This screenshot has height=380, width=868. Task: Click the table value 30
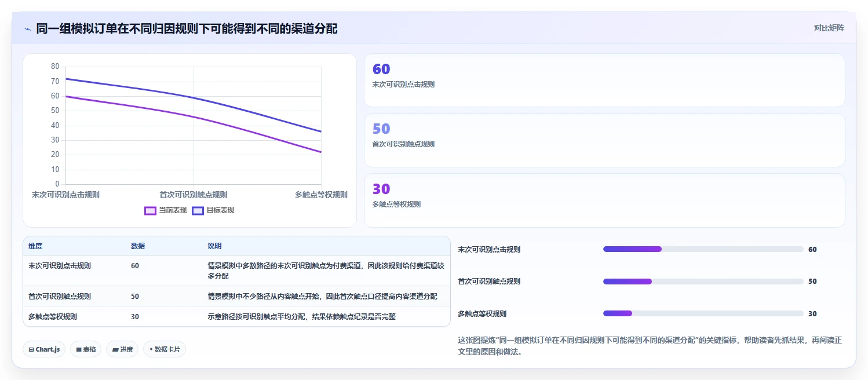click(x=135, y=317)
